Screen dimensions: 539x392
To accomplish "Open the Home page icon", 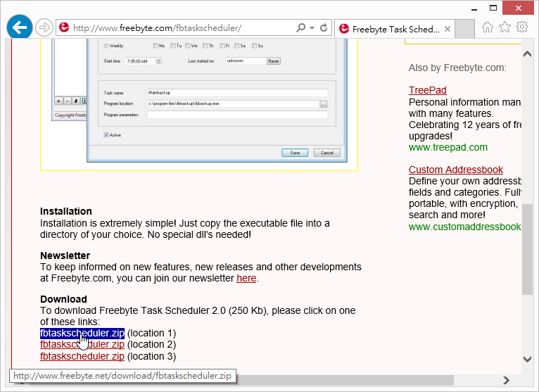I will [488, 28].
